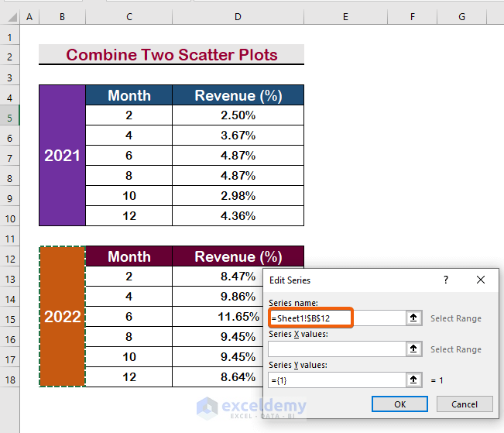Select column D header
The image size is (504, 433).
pos(238,16)
